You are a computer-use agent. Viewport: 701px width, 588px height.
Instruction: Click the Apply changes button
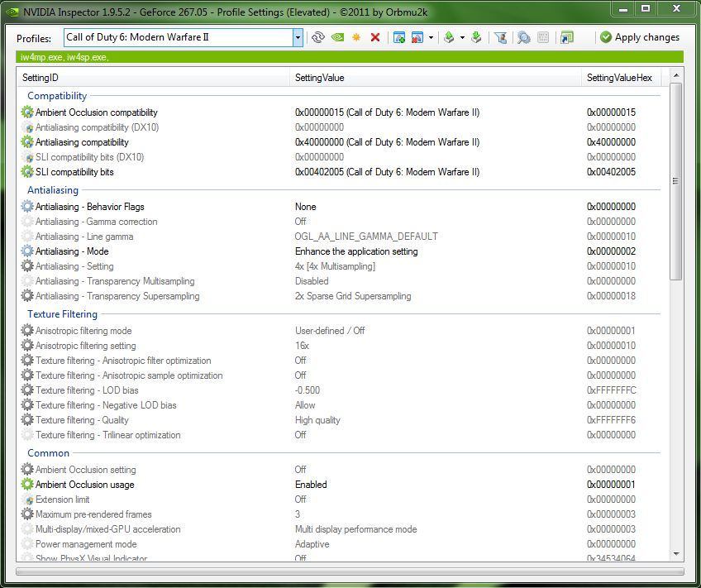coord(640,37)
